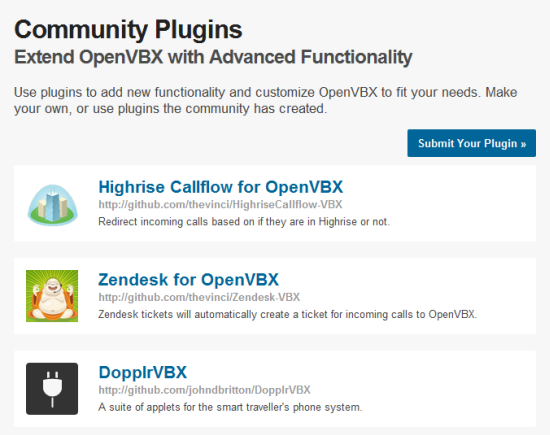This screenshot has height=435, width=550.
Task: Open the DopplrVBX plugin title link
Action: click(x=143, y=373)
